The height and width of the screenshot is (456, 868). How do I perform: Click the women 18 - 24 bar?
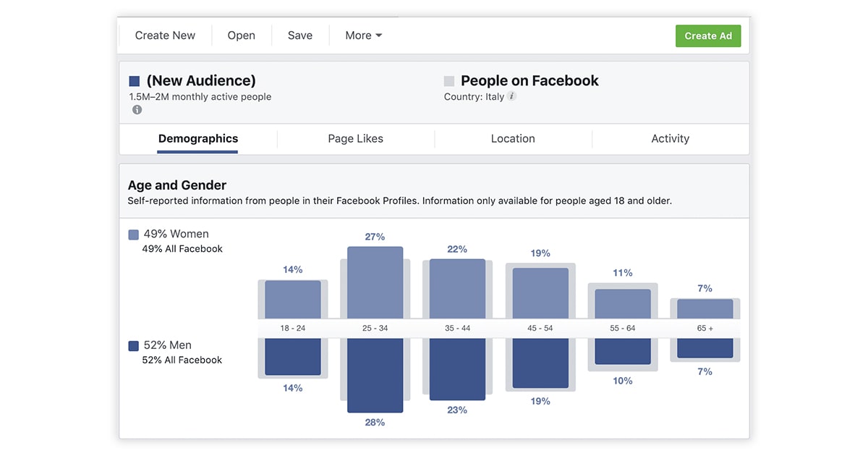tap(292, 300)
